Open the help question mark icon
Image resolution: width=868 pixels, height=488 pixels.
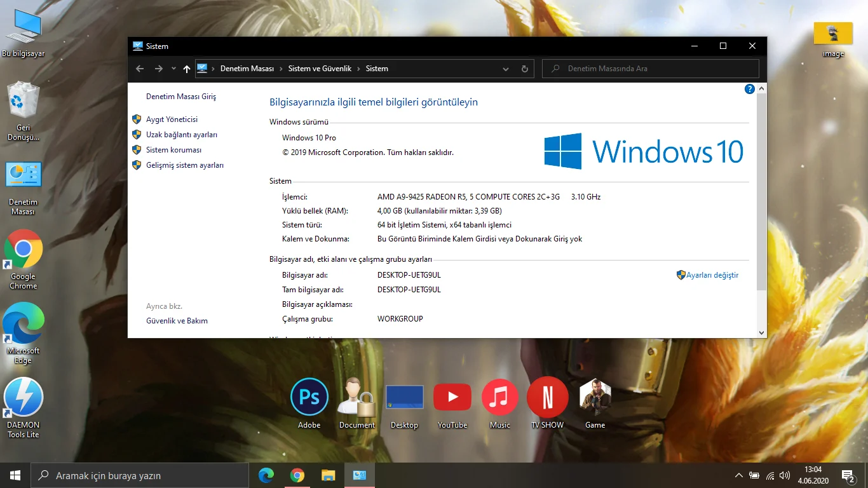(750, 89)
